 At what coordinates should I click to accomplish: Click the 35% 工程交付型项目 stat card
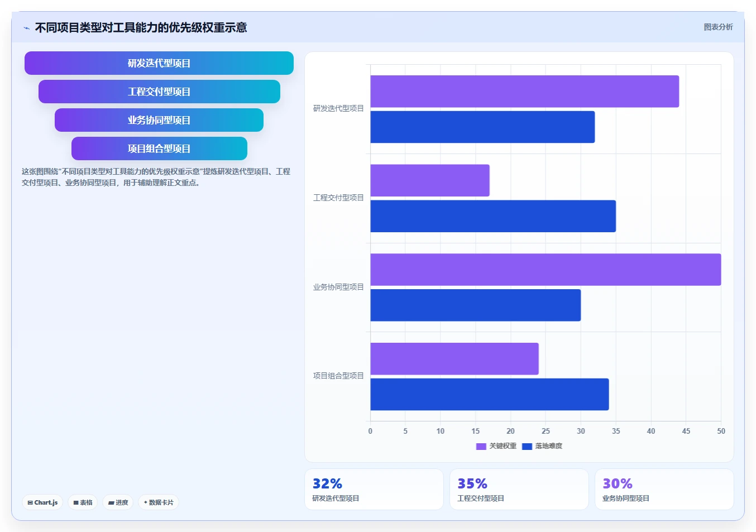tap(519, 489)
